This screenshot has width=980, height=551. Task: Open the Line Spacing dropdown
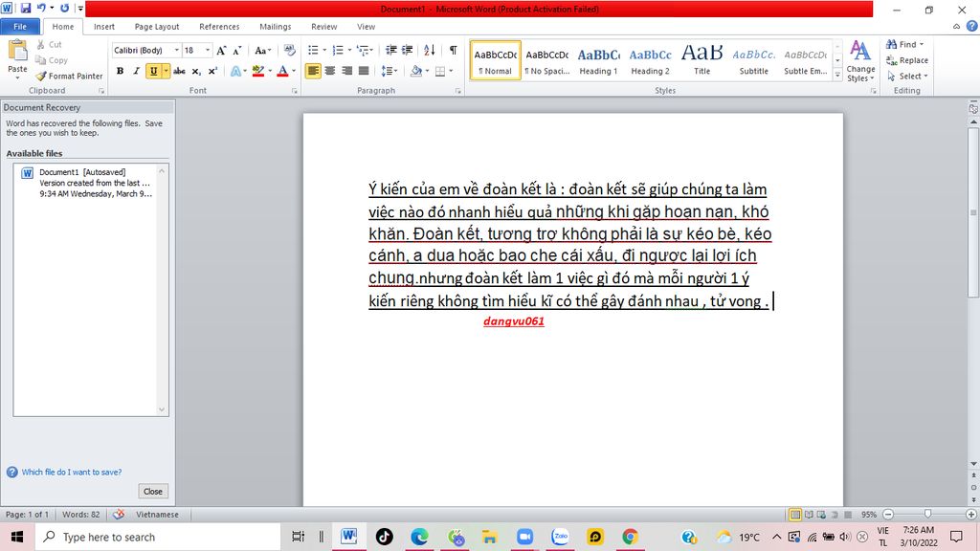(390, 71)
